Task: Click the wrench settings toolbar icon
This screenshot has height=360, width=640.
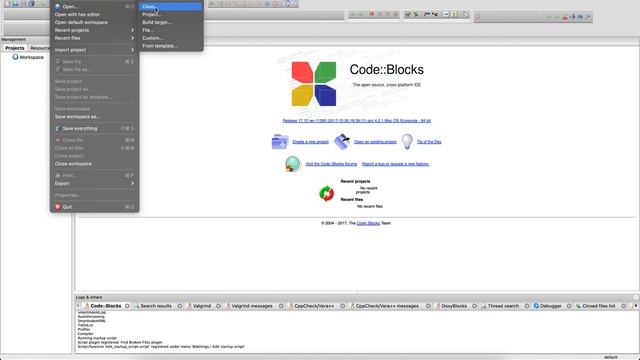Action: tap(466, 14)
